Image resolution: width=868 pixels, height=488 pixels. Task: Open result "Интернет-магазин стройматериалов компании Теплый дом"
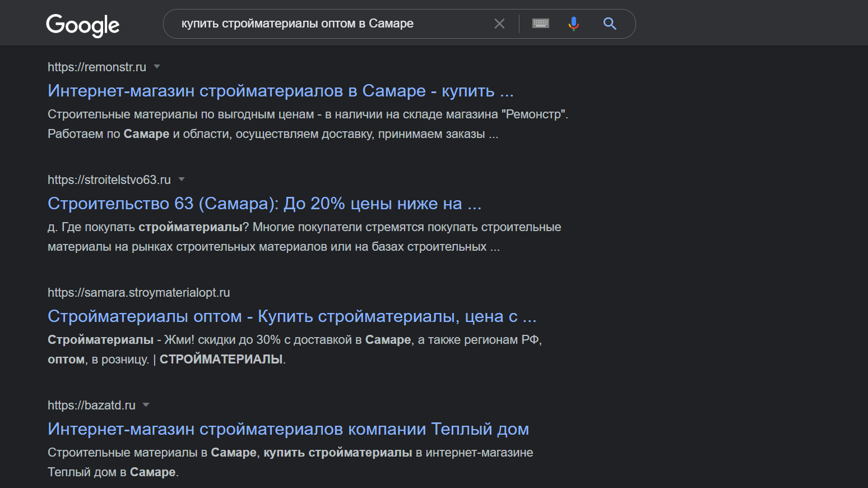[x=288, y=429]
